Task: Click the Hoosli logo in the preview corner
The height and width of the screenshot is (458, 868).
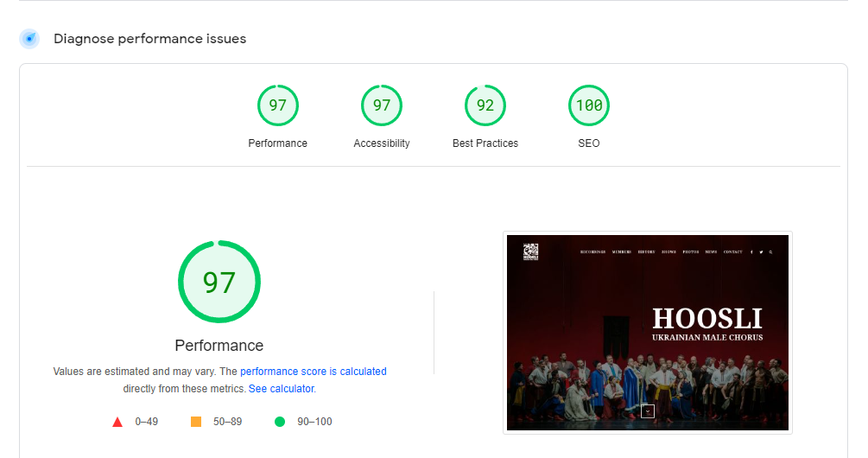Action: 530,251
